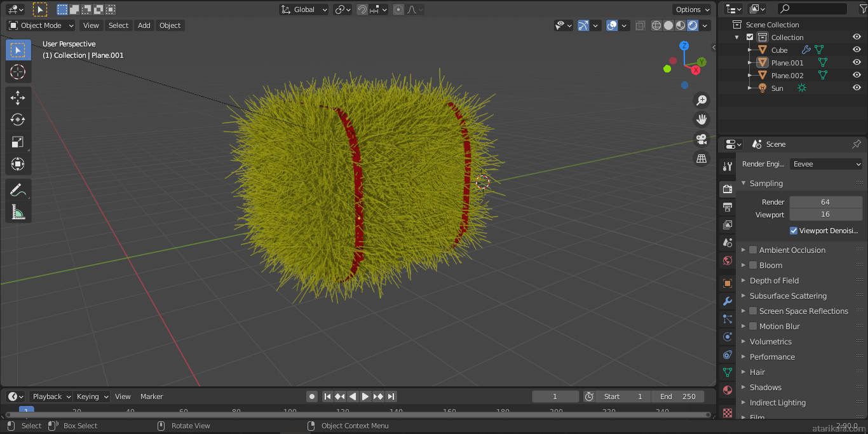Screen dimensions: 868x434
Task: Jump to the end frame
Action: click(391, 397)
